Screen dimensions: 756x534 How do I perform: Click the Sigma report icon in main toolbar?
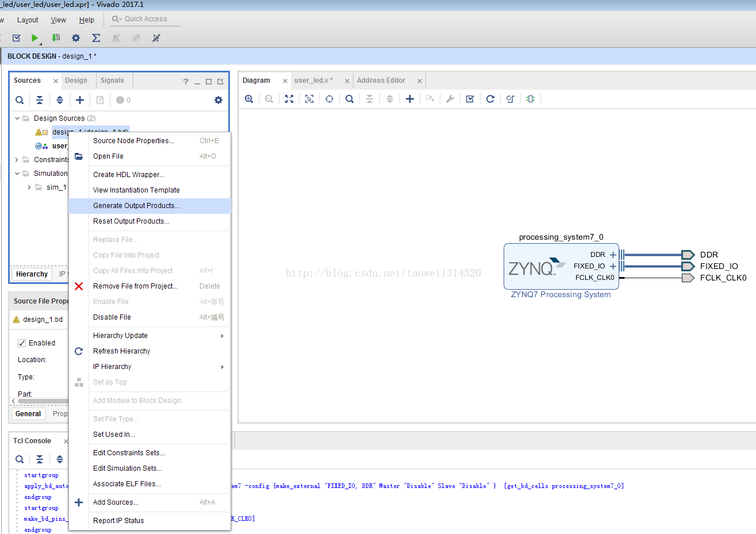[x=96, y=38]
